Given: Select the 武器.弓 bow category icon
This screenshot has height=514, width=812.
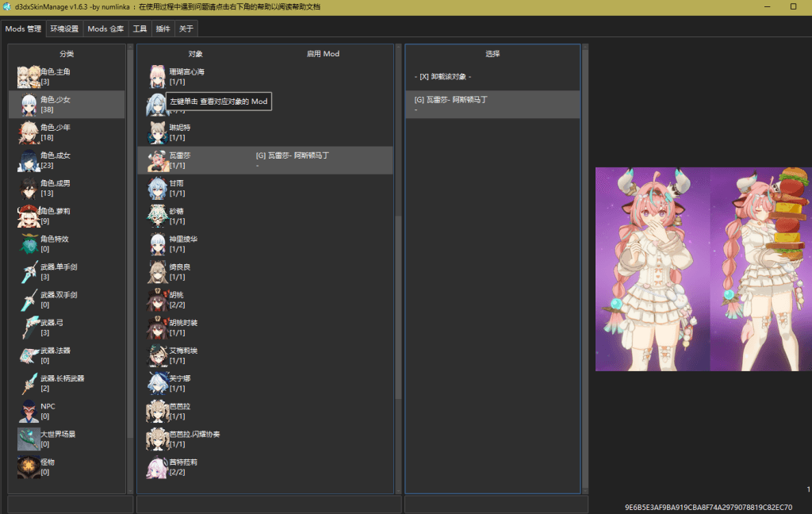Looking at the screenshot, I should [29, 328].
